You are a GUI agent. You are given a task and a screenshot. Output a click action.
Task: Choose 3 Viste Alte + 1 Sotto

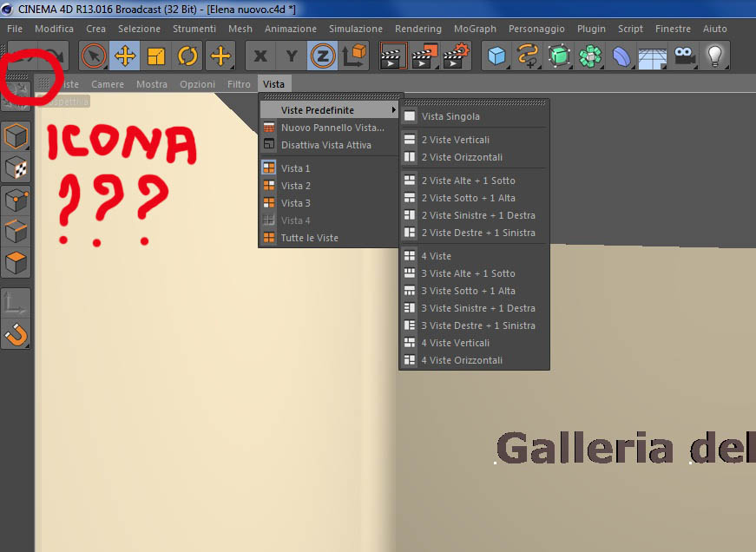(475, 273)
